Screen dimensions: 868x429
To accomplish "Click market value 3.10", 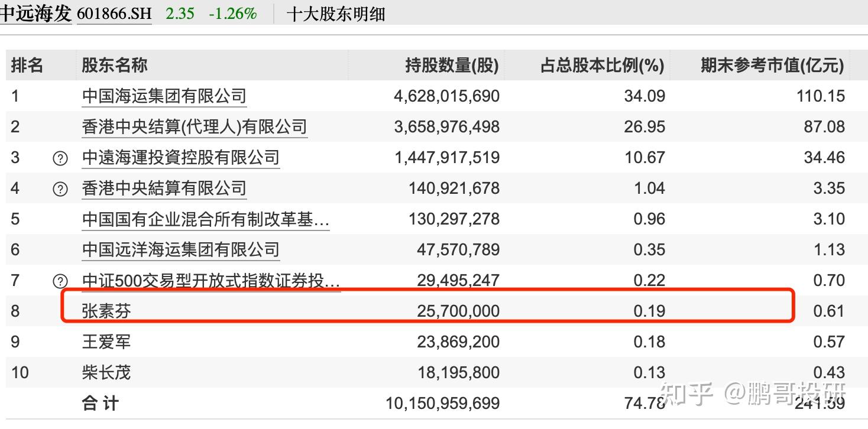I will click(829, 219).
